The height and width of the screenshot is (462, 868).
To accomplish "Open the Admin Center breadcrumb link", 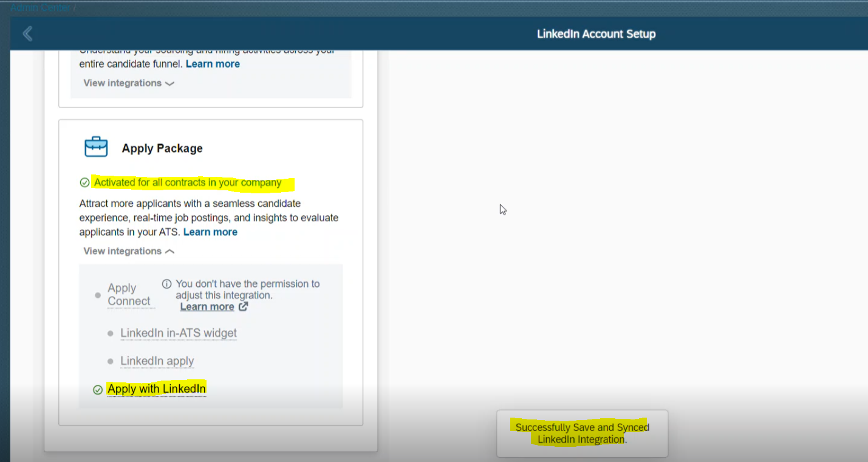I will (x=40, y=7).
